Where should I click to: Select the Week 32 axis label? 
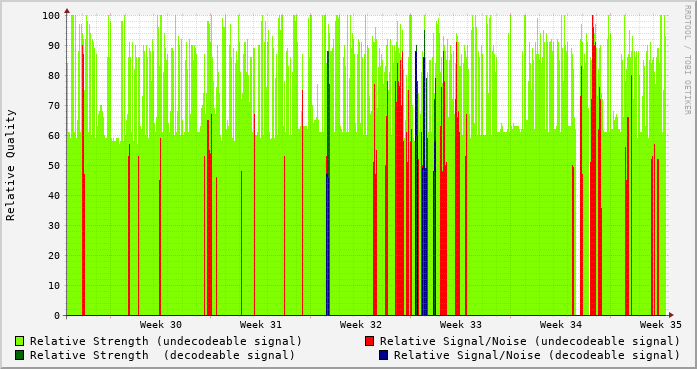[x=361, y=325]
